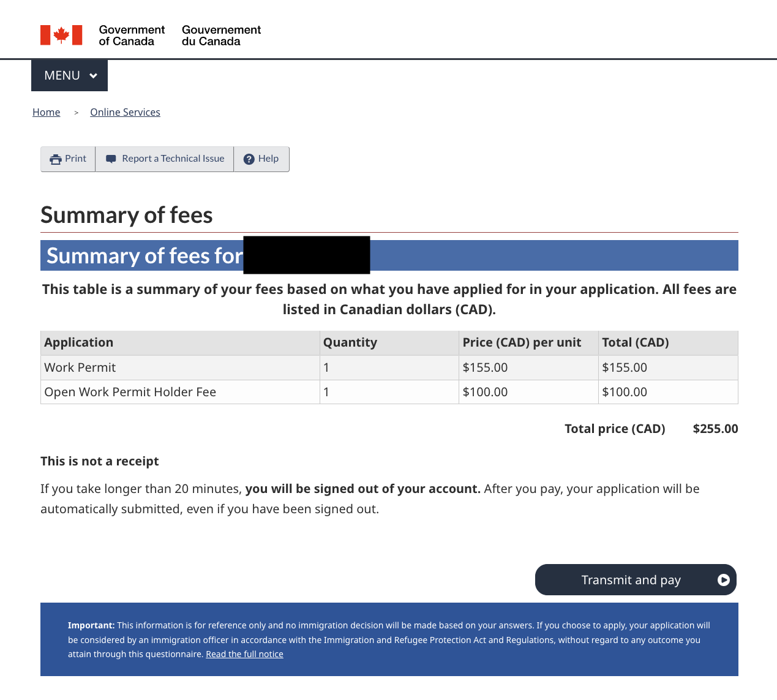
Task: Select the Open Work Permit Holder Fee row
Action: coord(130,392)
